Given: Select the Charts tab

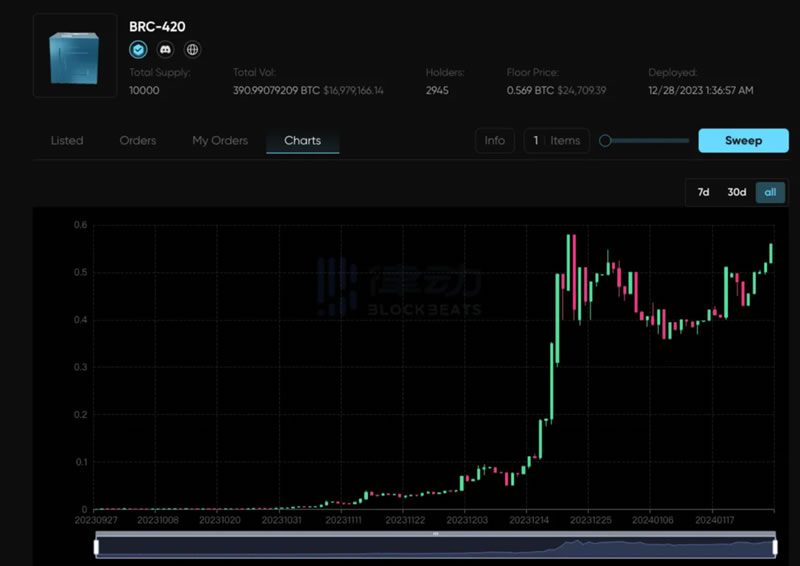Looking at the screenshot, I should 302,140.
